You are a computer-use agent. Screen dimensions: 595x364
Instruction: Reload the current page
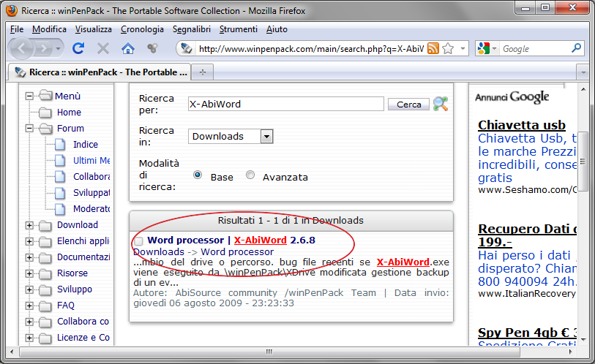pyautogui.click(x=78, y=48)
